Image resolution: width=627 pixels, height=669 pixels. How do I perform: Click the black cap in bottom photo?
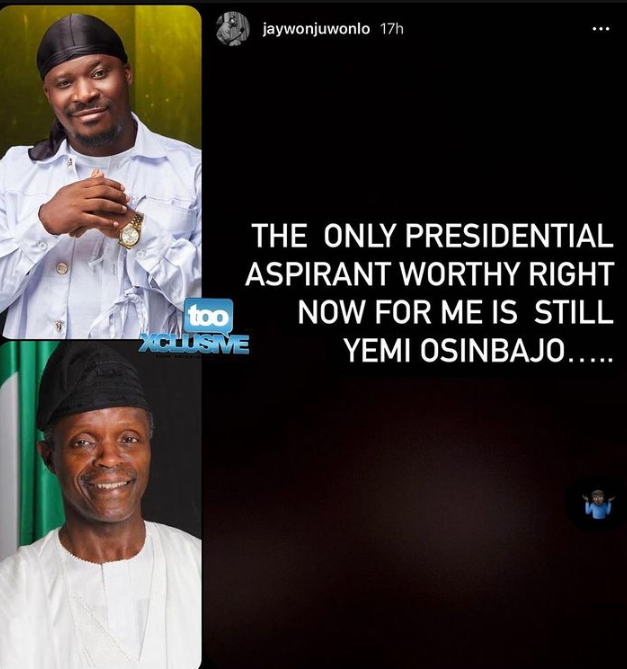(x=92, y=386)
